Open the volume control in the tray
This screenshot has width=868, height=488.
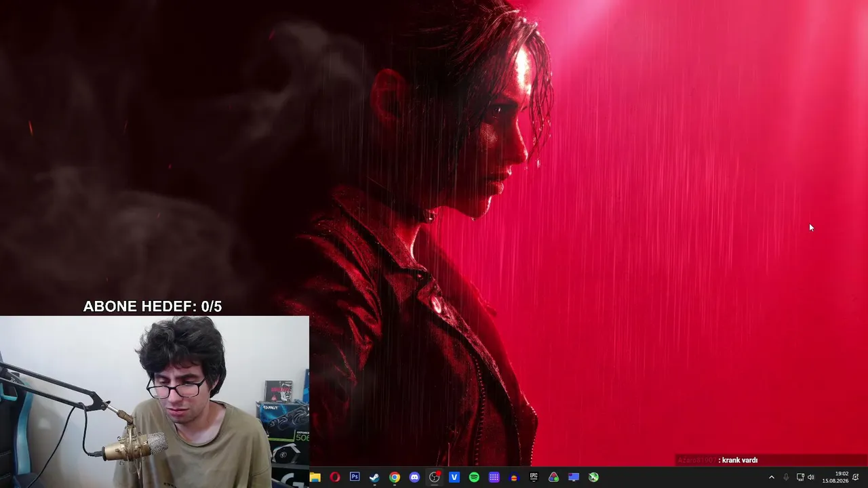[811, 477]
